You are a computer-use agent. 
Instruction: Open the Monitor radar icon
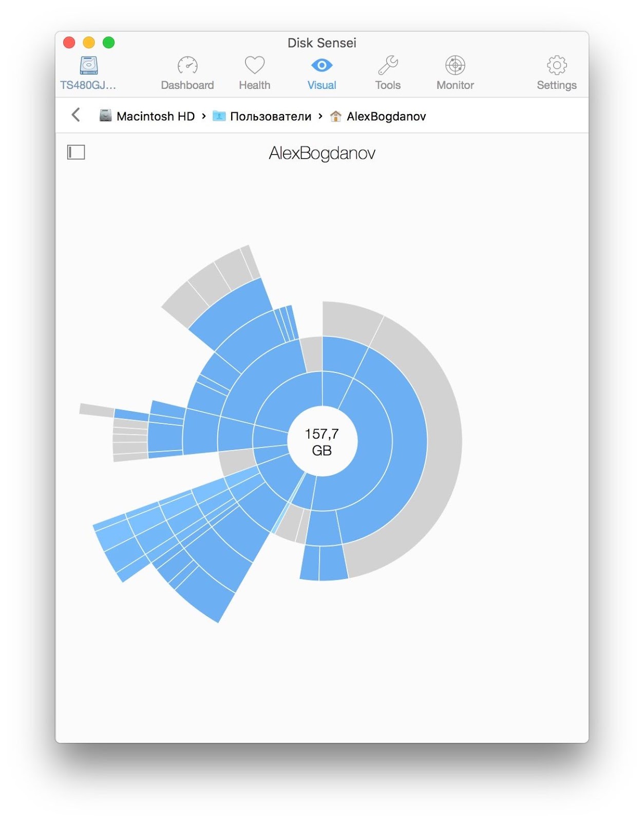coord(455,65)
